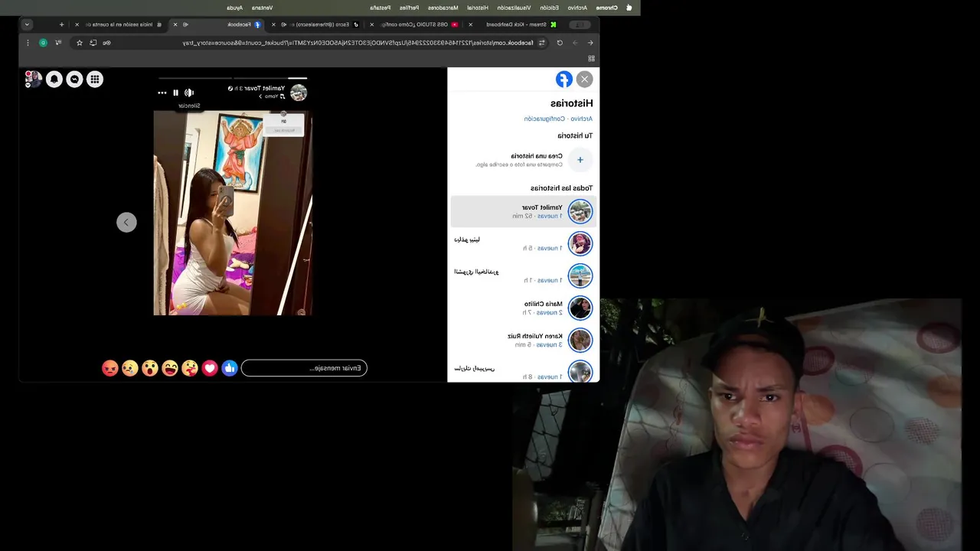React with the Wow surprised emoji
The image size is (980, 551).
click(x=150, y=368)
